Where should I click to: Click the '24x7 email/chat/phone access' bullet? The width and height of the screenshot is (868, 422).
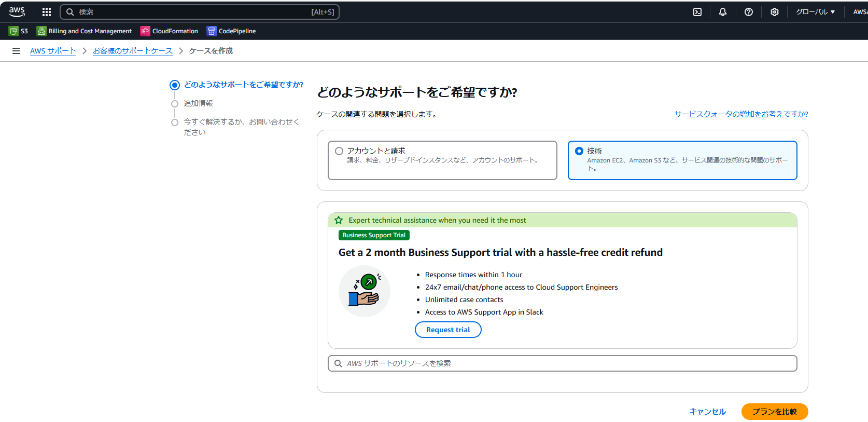(521, 287)
